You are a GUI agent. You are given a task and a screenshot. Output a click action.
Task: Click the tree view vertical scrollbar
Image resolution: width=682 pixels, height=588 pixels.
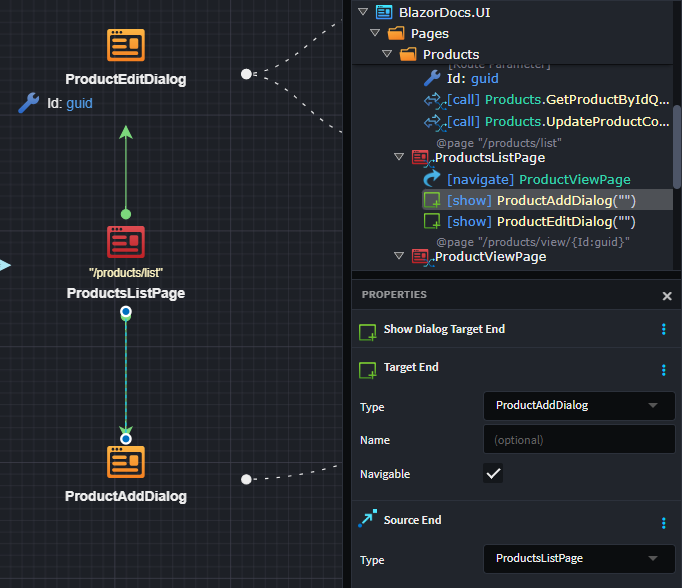click(x=677, y=147)
